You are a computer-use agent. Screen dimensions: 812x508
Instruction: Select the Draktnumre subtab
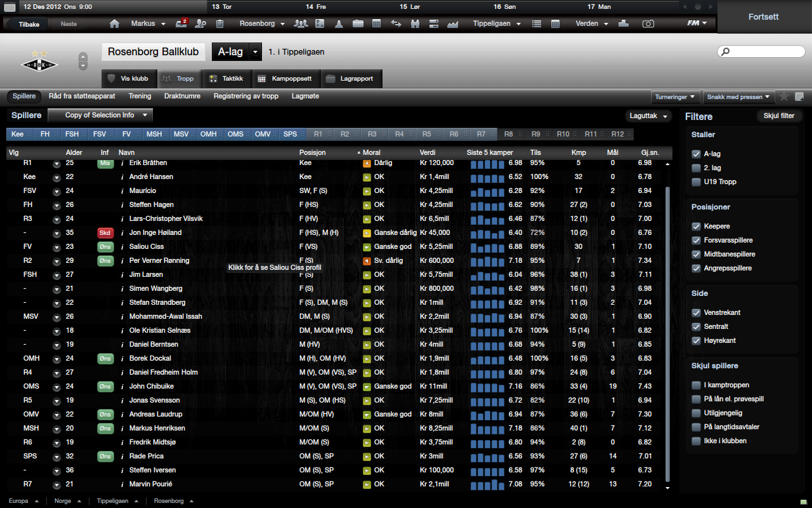(182, 96)
